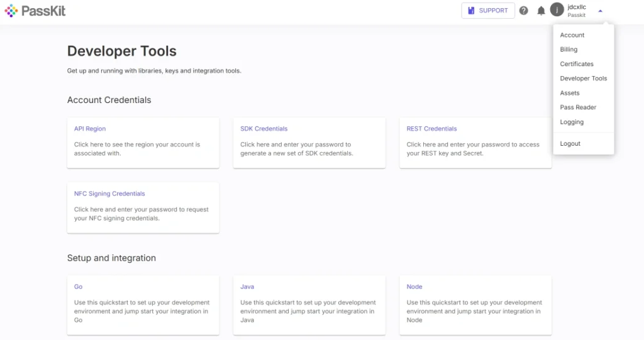Open the REST Credentials card
The image size is (644, 340).
click(x=475, y=143)
